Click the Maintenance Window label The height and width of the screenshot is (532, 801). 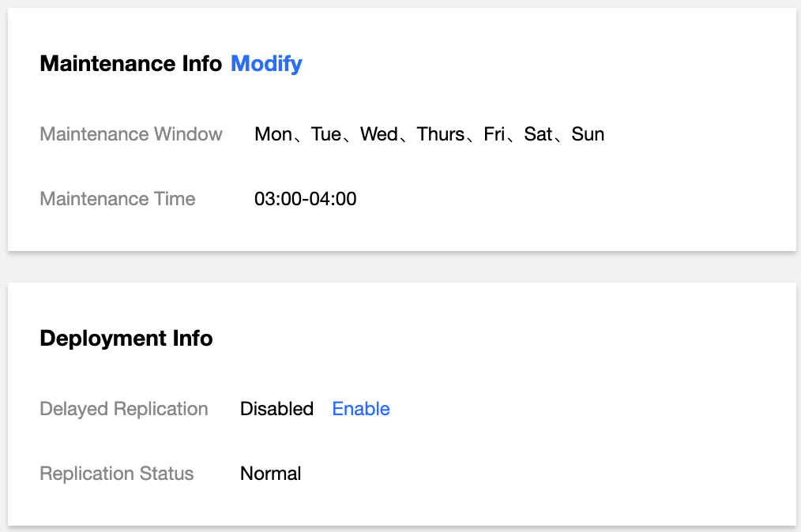tap(131, 134)
